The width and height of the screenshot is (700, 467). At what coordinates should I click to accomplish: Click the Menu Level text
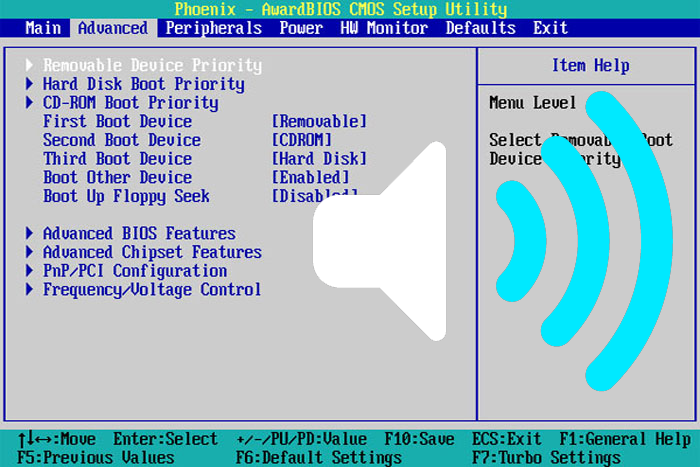pyautogui.click(x=533, y=103)
